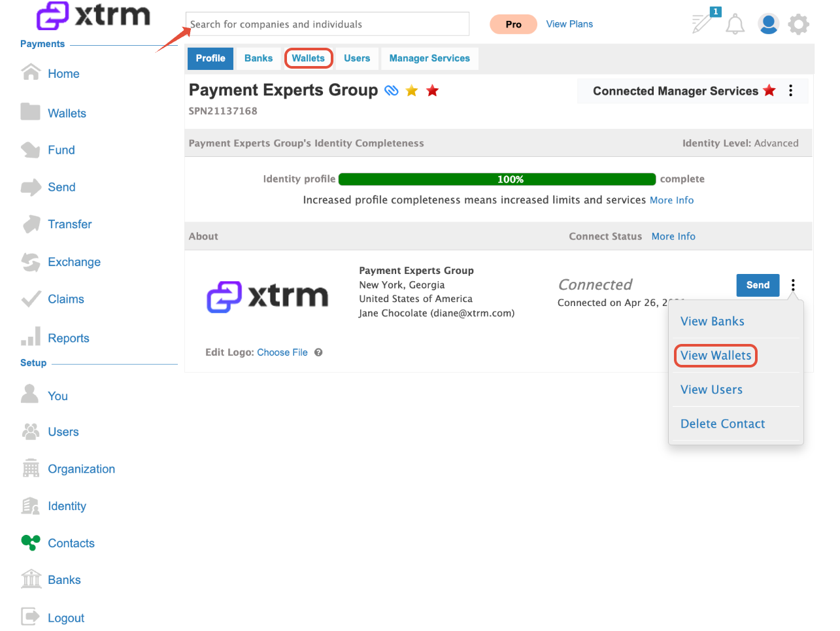Open the Wallets folder icon in the sidebar
This screenshot has width=840, height=631.
[31, 112]
